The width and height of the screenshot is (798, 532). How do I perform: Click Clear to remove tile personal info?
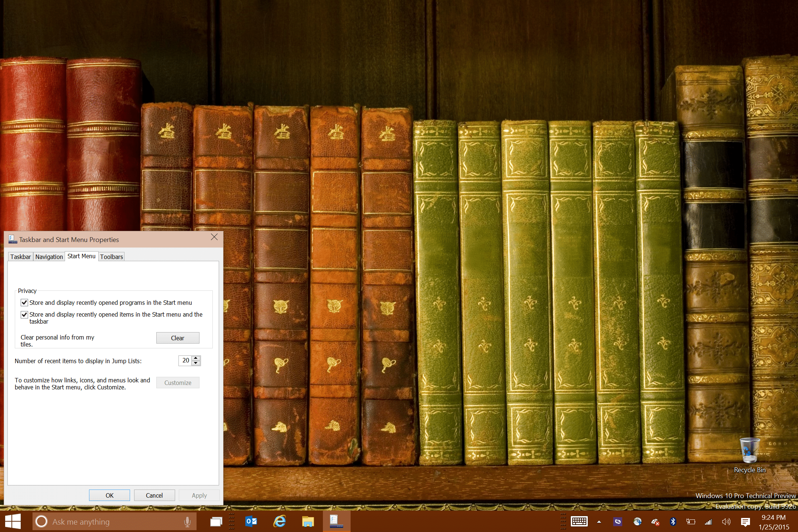coord(178,338)
